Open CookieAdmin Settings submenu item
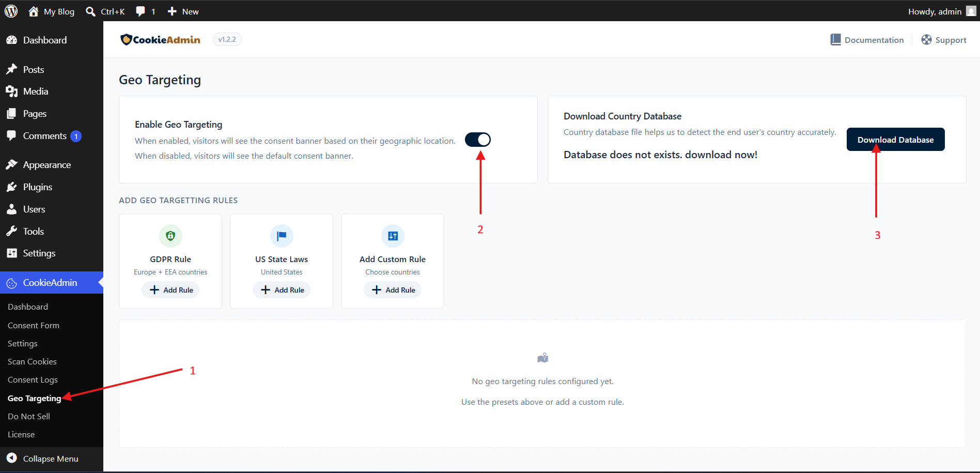Viewport: 980px width, 473px height. click(x=23, y=344)
